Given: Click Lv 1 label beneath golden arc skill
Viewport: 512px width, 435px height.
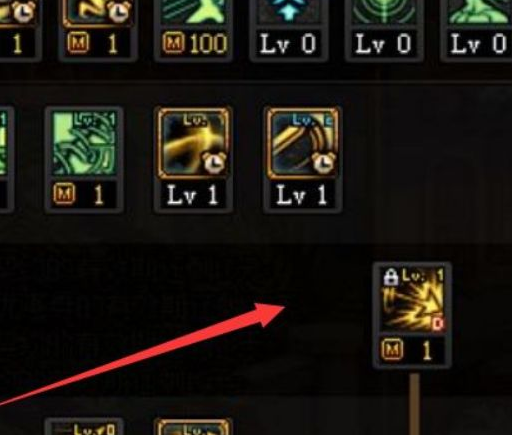Looking at the screenshot, I should 303,195.
